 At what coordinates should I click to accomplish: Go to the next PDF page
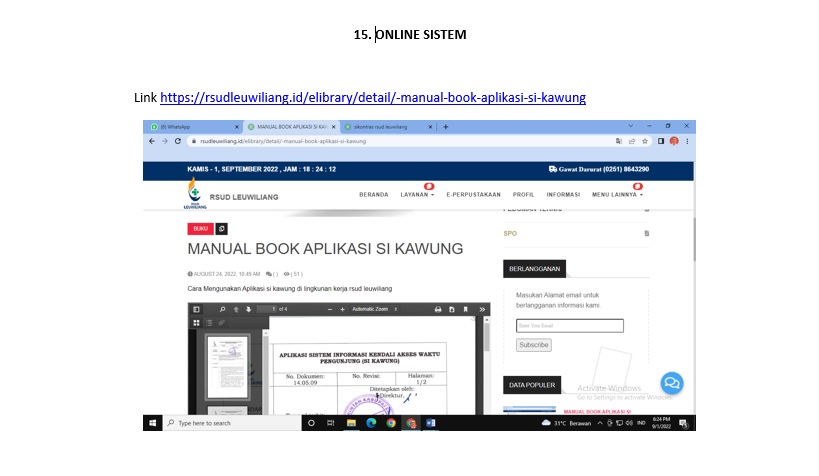pos(247,310)
